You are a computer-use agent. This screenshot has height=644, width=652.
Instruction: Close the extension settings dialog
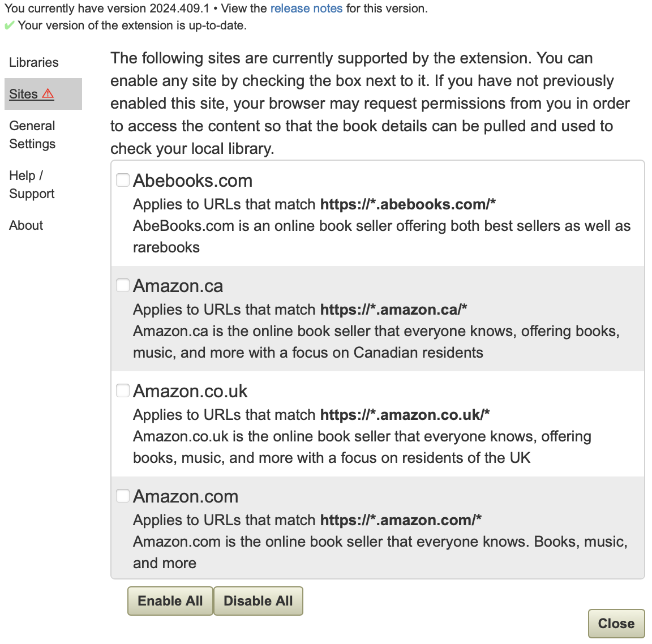click(x=616, y=623)
